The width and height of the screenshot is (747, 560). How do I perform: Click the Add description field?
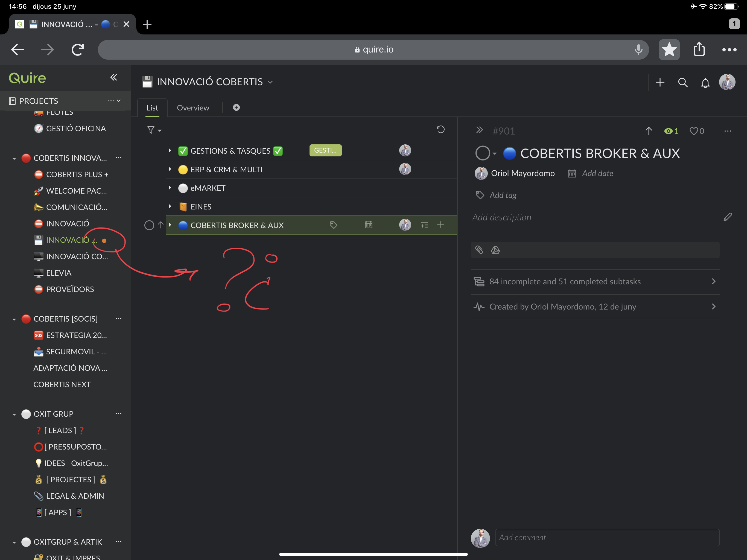(502, 217)
